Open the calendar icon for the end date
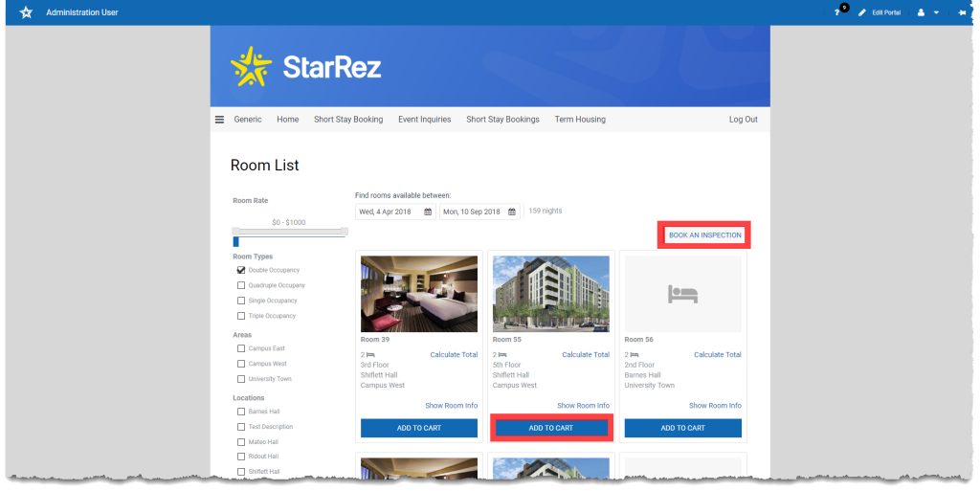The width and height of the screenshot is (980, 491). pos(512,212)
